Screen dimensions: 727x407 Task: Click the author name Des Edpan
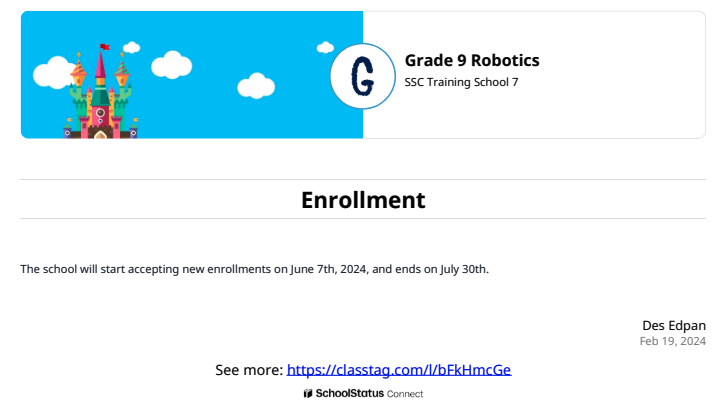pos(674,325)
